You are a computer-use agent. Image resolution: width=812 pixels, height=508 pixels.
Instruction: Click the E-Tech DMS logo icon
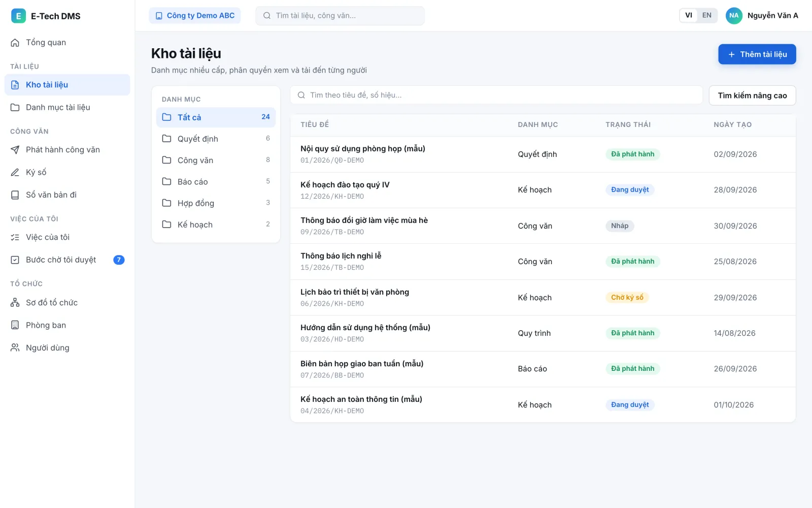tap(18, 16)
